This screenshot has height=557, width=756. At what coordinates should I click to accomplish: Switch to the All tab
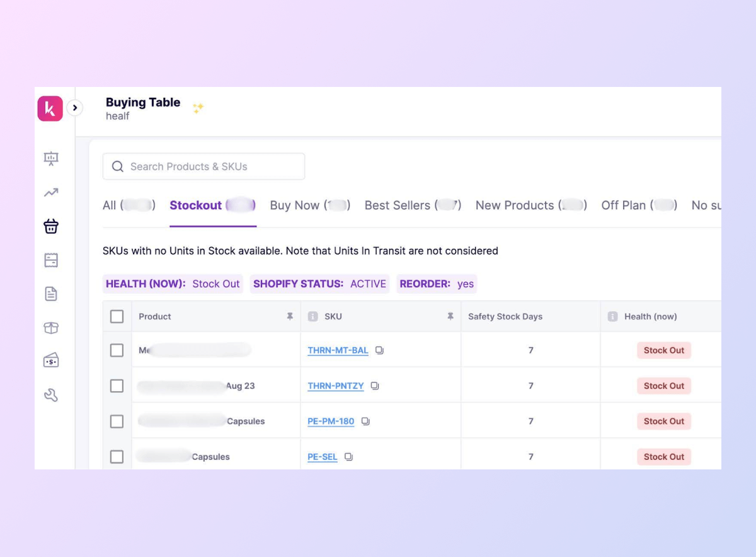[129, 205]
